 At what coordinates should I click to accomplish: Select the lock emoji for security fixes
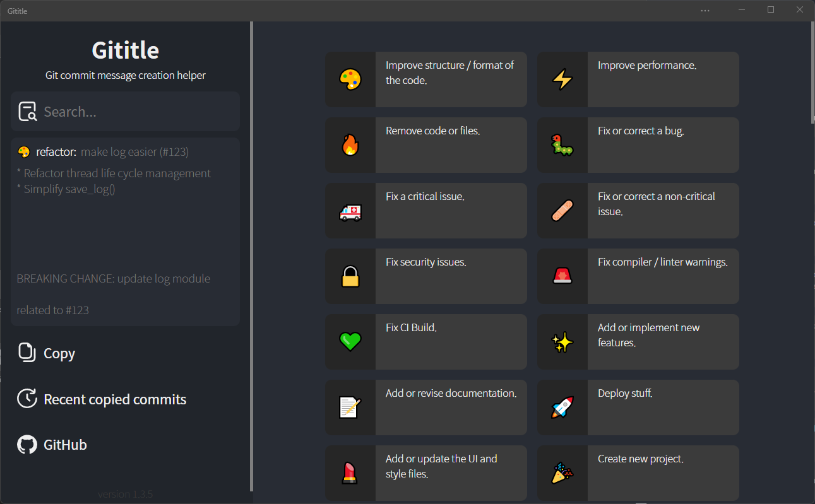pyautogui.click(x=350, y=276)
